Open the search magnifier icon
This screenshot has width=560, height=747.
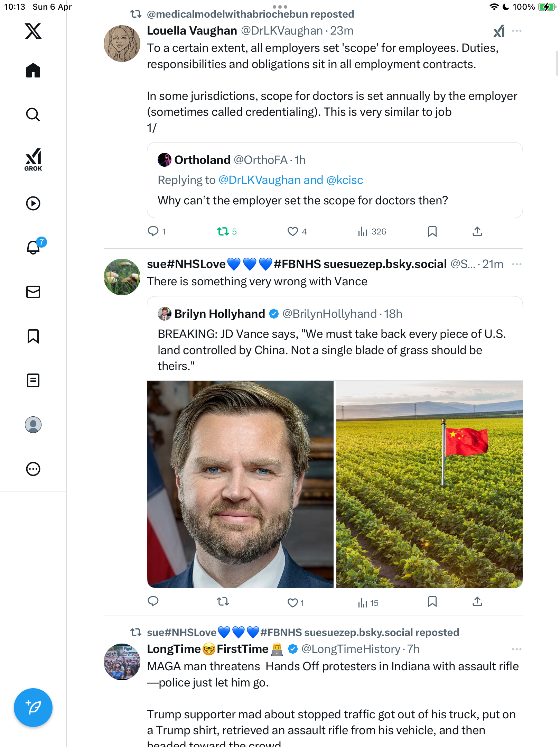coord(33,114)
